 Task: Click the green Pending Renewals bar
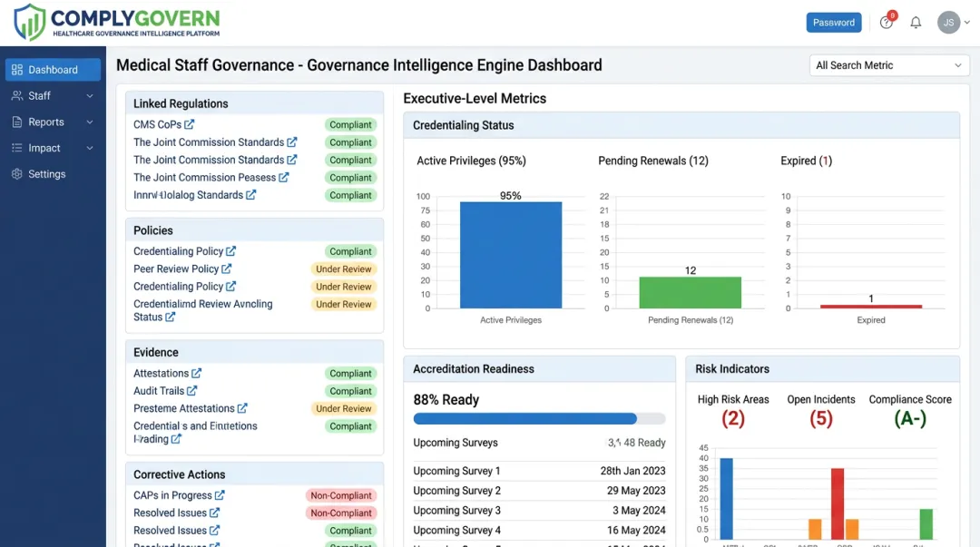[x=690, y=293]
